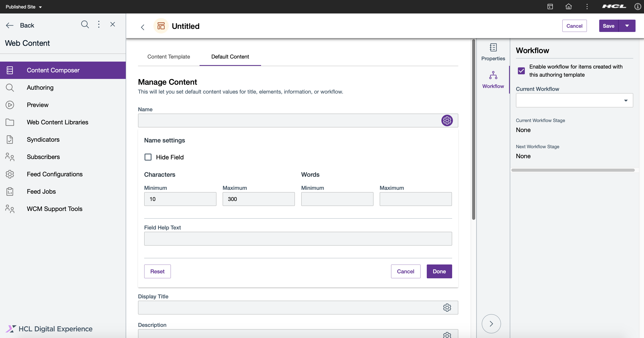Click the main content vertical scrollbar
This screenshot has width=644, height=338.
coord(473,129)
